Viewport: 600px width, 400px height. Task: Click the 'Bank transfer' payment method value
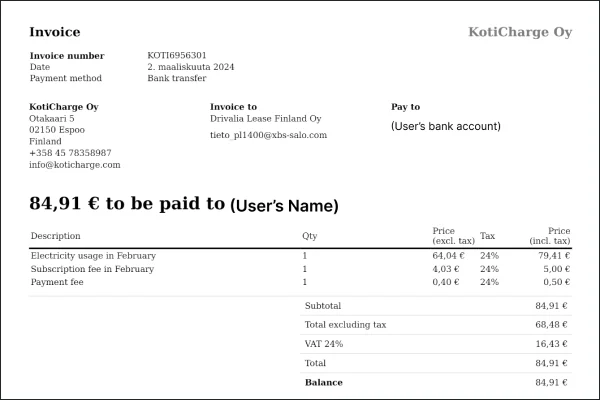coord(177,78)
